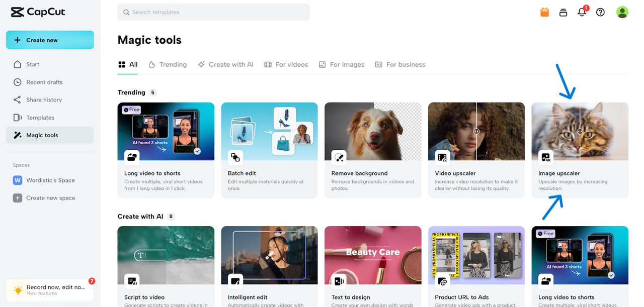This screenshot has height=307, width=644.
Task: Switch to the For business tab
Action: pos(400,64)
